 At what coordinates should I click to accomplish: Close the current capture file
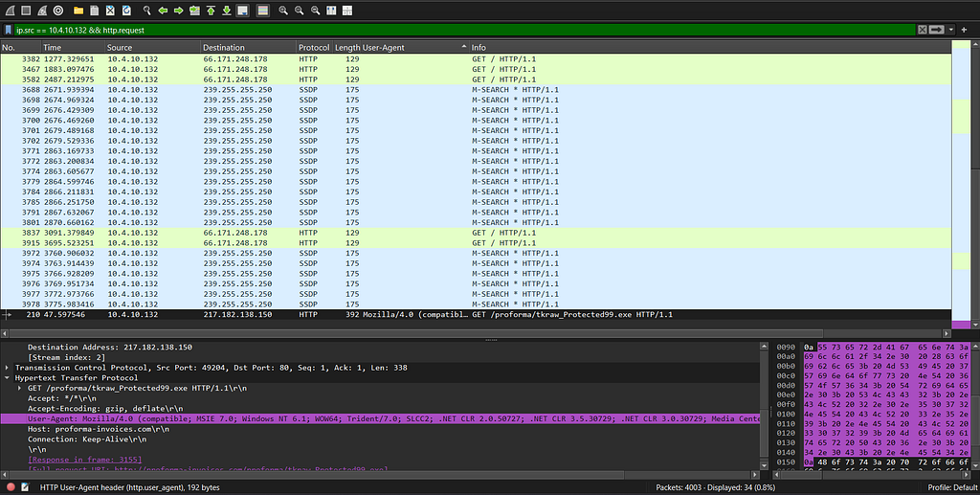pos(110,10)
